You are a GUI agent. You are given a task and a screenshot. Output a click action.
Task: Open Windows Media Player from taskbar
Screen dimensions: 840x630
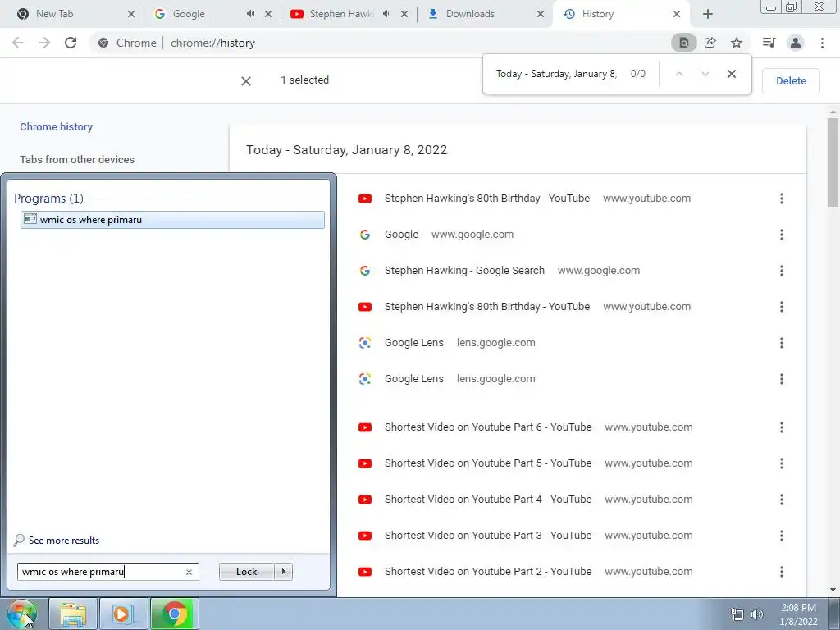123,614
